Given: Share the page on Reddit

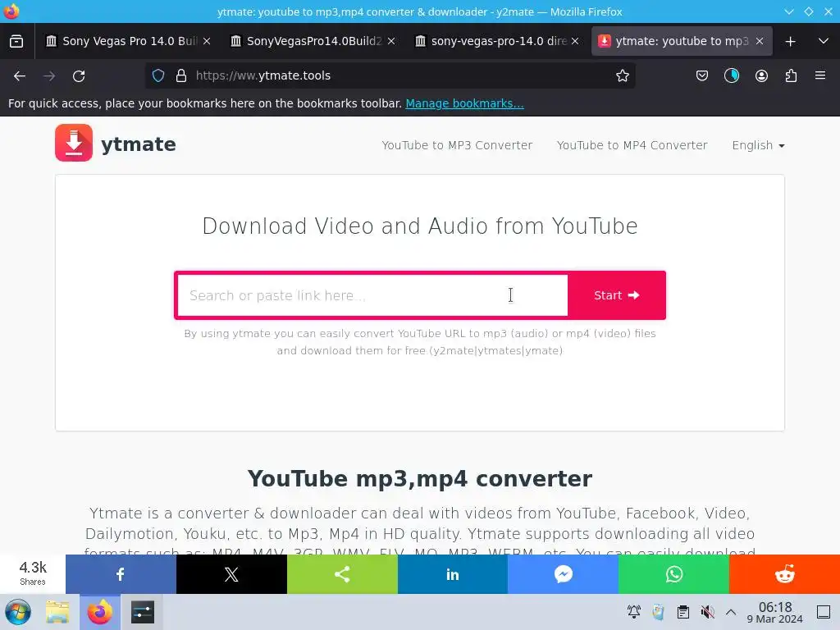Looking at the screenshot, I should click(x=784, y=574).
